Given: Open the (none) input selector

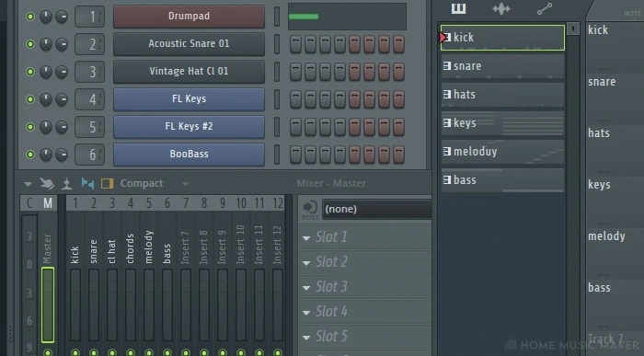Looking at the screenshot, I should 377,210.
